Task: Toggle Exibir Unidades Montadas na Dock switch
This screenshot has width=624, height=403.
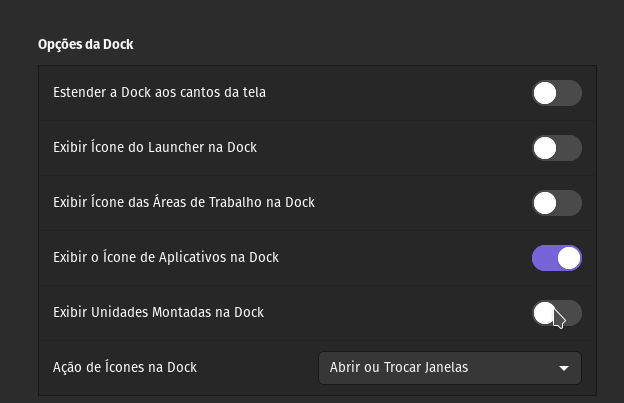Action: point(557,313)
